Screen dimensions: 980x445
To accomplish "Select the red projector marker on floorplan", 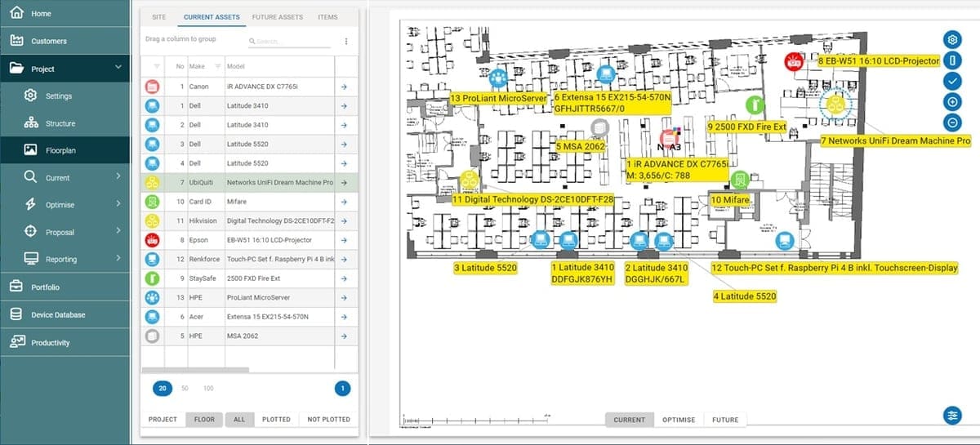I will click(x=793, y=61).
